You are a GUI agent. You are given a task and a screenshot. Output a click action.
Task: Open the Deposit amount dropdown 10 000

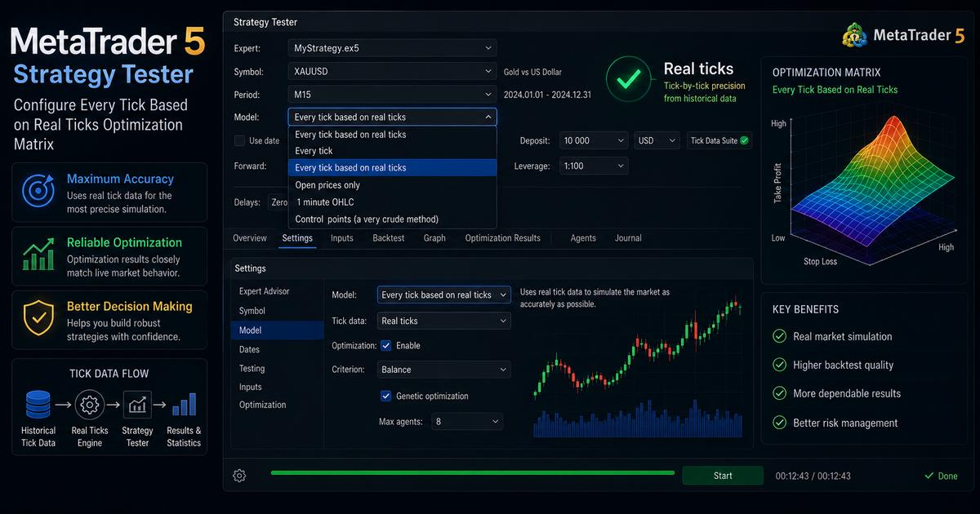[594, 140]
